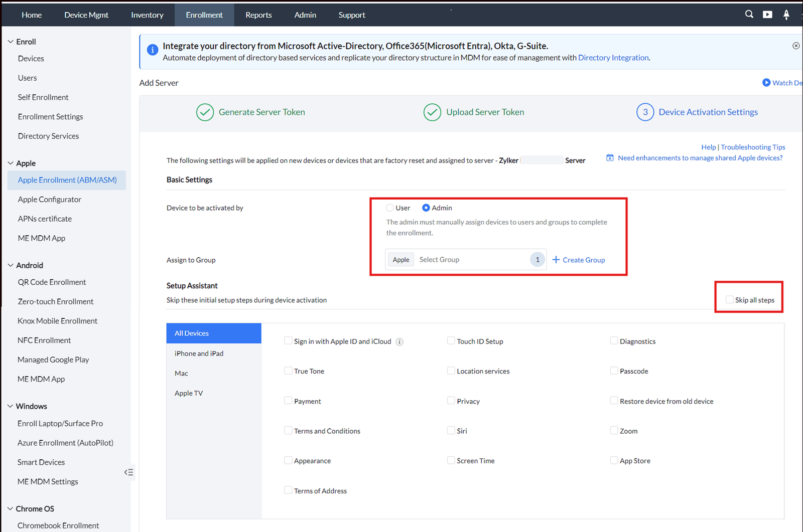Click the info icon next to Apple ID
This screenshot has width=803, height=532.
pyautogui.click(x=399, y=342)
